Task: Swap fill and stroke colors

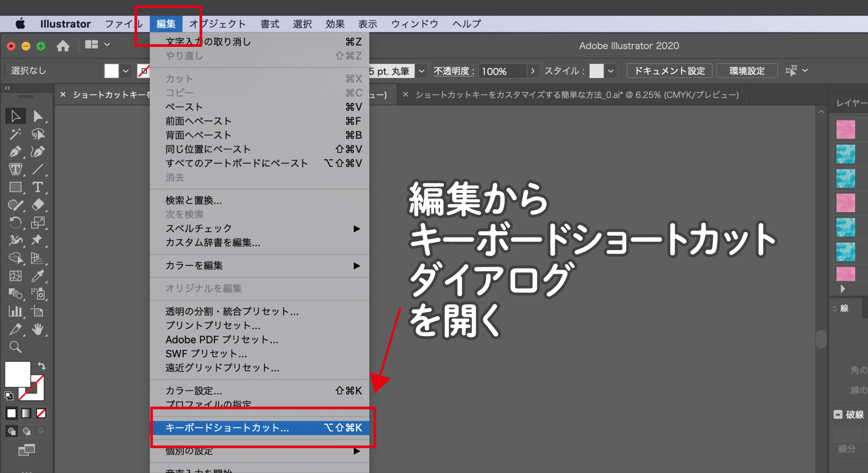Action: (x=42, y=366)
